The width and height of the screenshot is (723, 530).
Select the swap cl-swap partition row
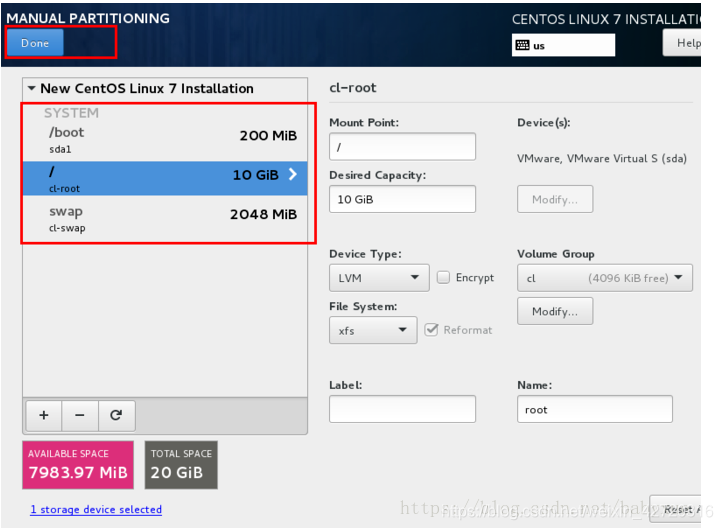pyautogui.click(x=165, y=218)
